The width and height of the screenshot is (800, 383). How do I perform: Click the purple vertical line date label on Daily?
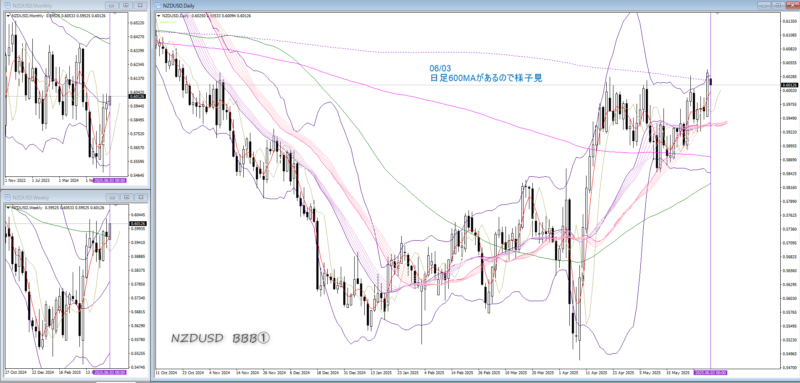pyautogui.click(x=711, y=373)
